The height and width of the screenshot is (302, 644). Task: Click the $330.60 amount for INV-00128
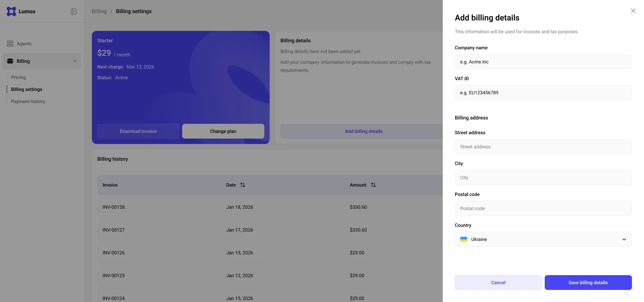click(358, 207)
